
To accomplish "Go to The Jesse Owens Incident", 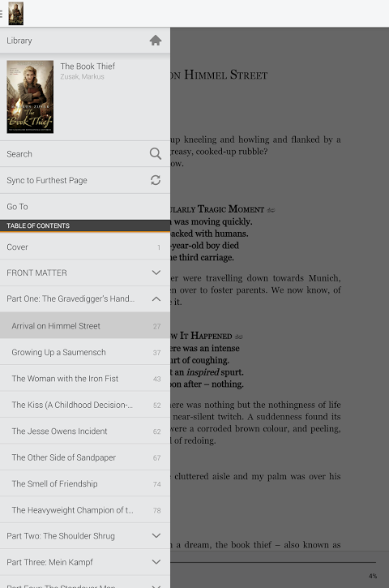I will coord(85,431).
